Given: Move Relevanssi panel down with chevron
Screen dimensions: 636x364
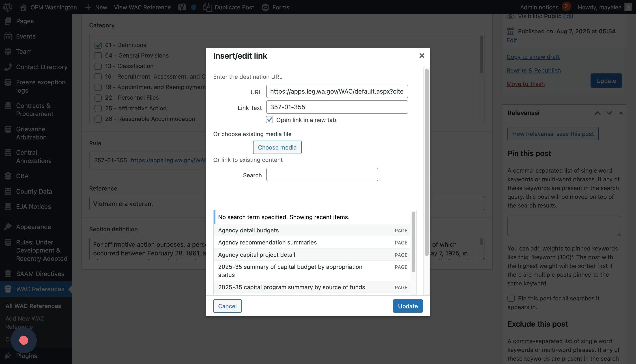Looking at the screenshot, I should (609, 113).
